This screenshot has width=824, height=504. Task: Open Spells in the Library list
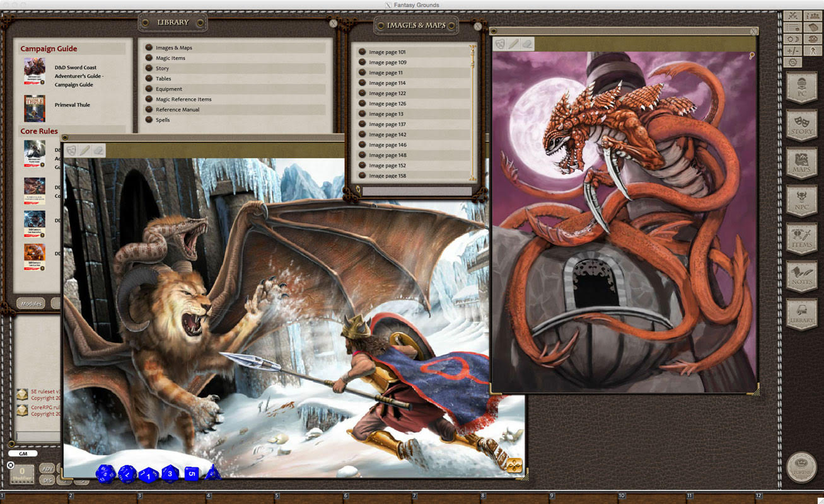pyautogui.click(x=235, y=120)
